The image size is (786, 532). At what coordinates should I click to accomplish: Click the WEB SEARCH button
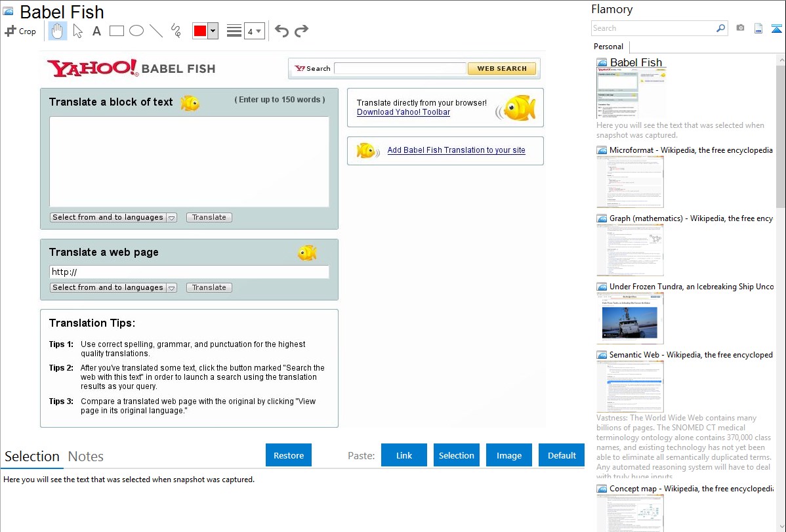coord(502,68)
